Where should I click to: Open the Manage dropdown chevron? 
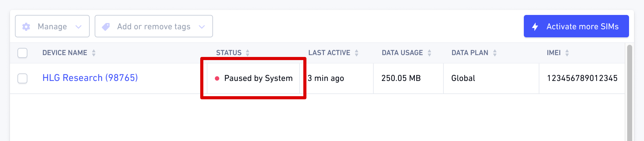(78, 27)
